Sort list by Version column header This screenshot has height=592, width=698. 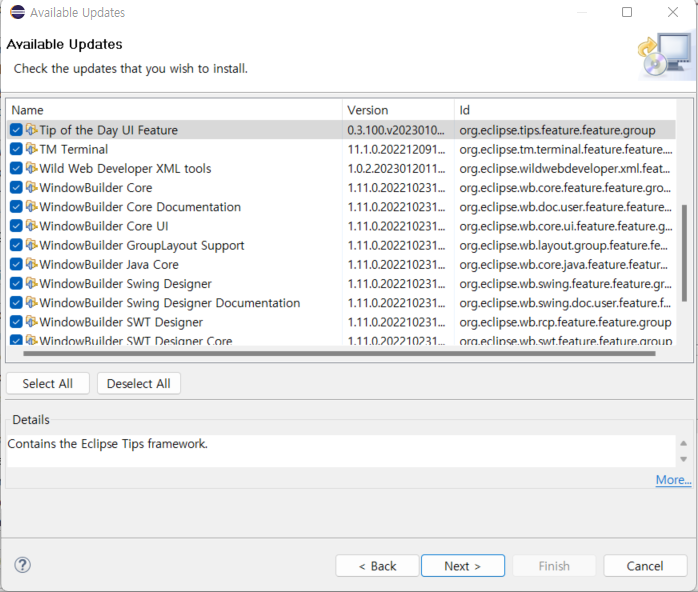tap(398, 110)
